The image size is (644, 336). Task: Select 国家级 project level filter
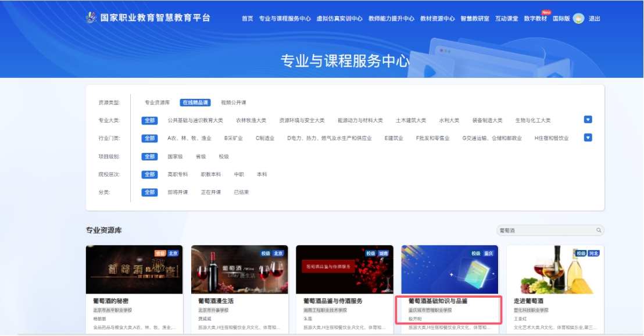[x=175, y=156]
